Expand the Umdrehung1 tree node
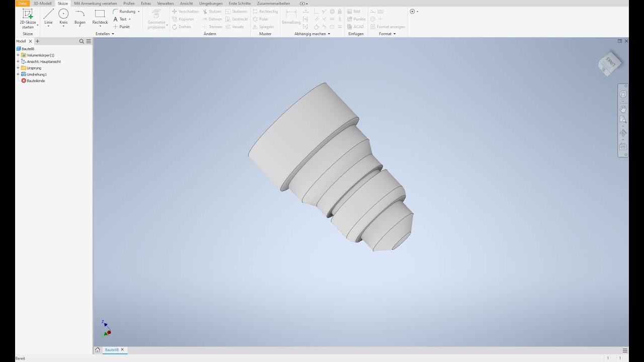 [18, 74]
